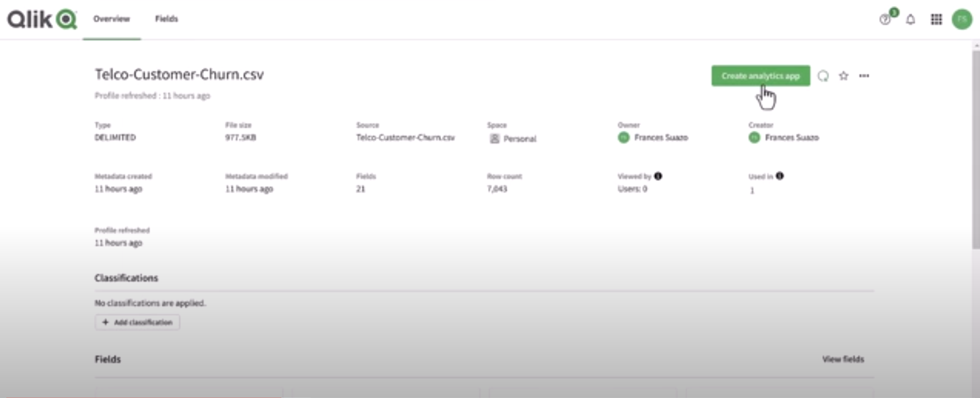Viewport: 980px width, 398px height.
Task: Switch to the Overview tab
Action: [x=111, y=19]
